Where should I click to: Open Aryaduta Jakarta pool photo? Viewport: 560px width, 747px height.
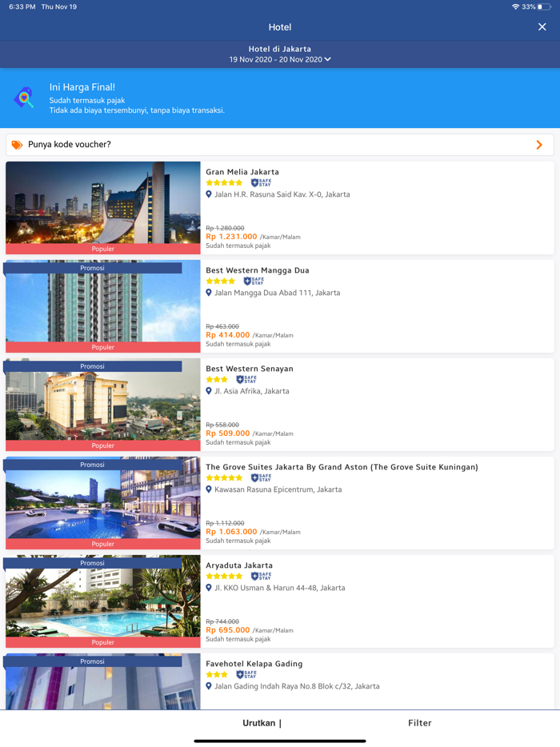103,603
